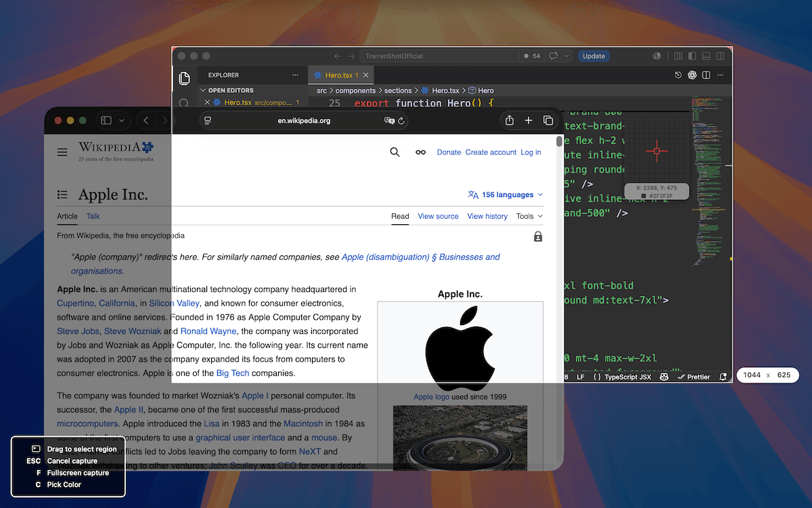The image size is (812, 508).
Task: Click the Copilot status bar icon
Action: (x=664, y=377)
